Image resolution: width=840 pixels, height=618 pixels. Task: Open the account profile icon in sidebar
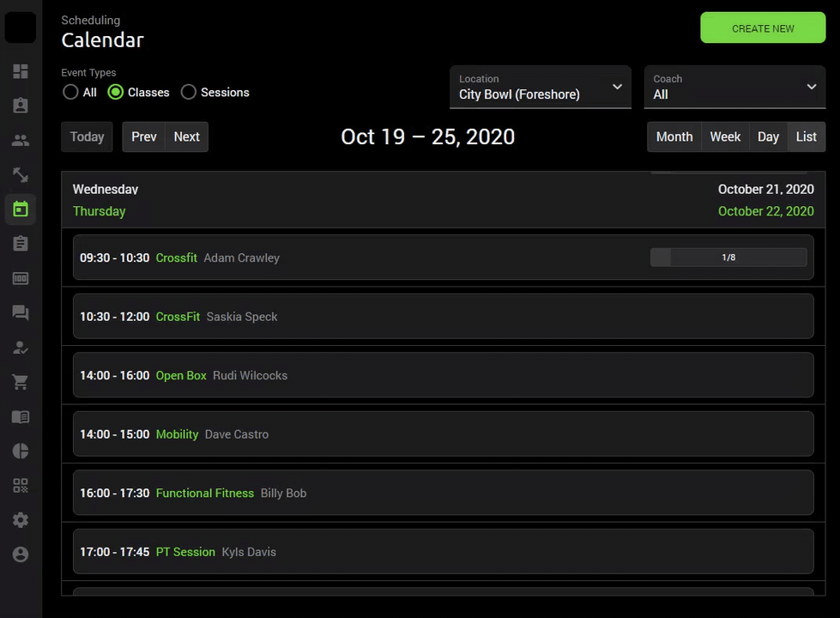tap(21, 554)
